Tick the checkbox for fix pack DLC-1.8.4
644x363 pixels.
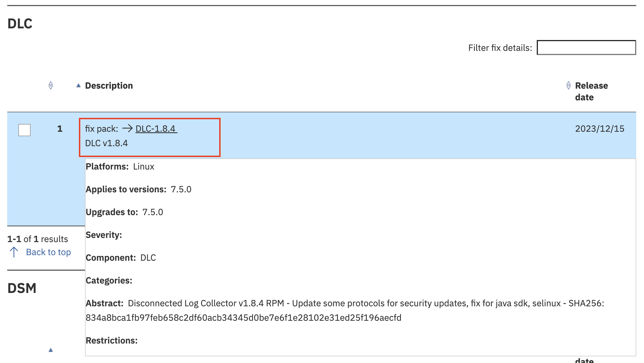[x=24, y=130]
